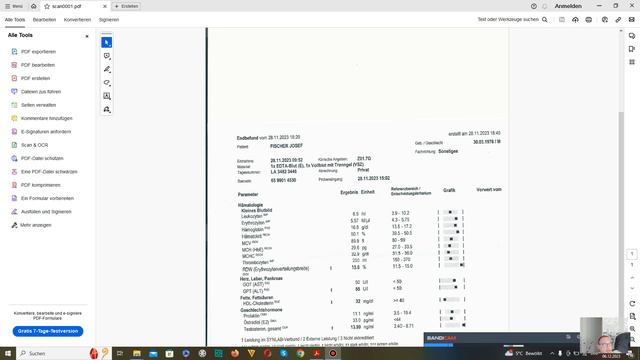Image resolution: width=640 pixels, height=360 pixels.
Task: Choose E-Signaturen anfordern tool
Action: (x=41, y=131)
